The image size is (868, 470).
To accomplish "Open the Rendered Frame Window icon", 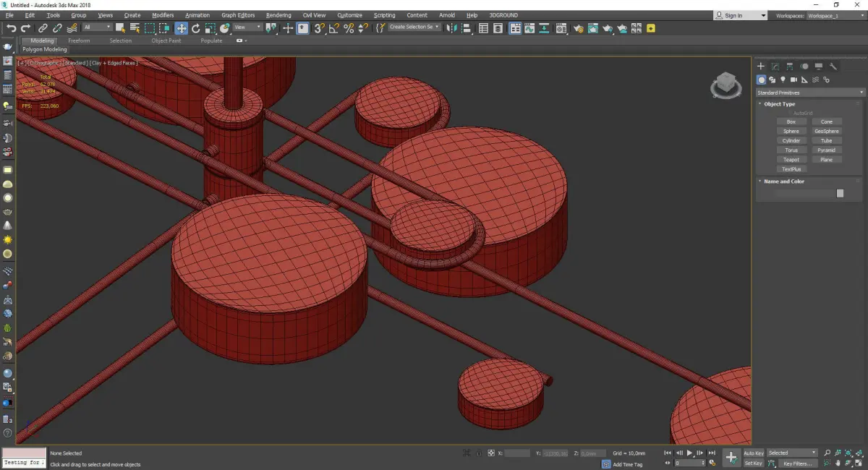I will 592,28.
